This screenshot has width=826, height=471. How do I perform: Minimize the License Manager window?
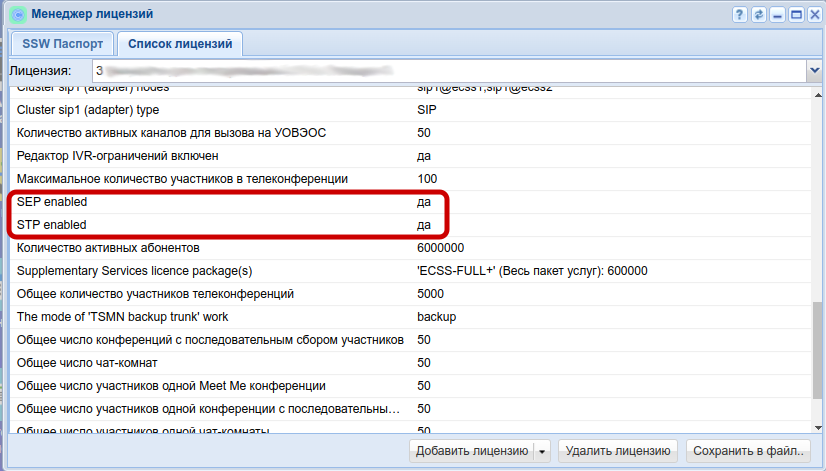[778, 14]
